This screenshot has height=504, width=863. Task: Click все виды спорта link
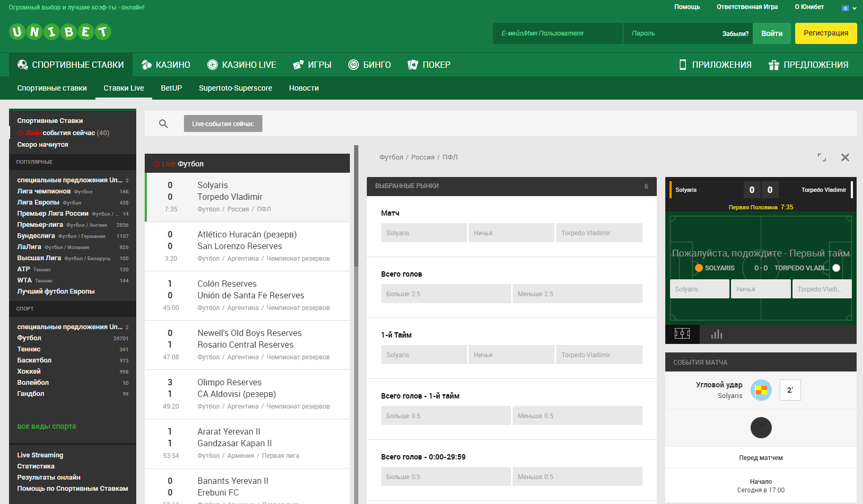(x=47, y=426)
